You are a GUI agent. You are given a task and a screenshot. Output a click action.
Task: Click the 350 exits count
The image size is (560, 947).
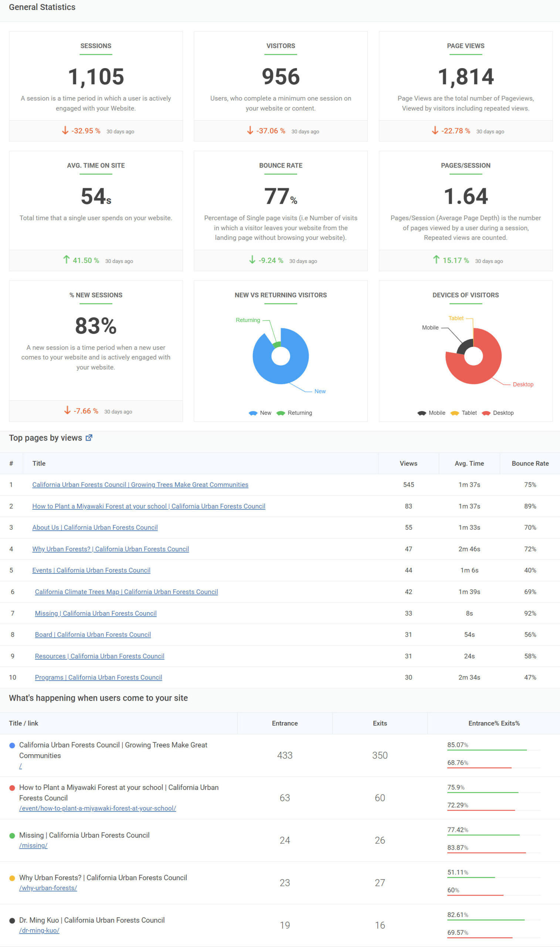tap(380, 755)
